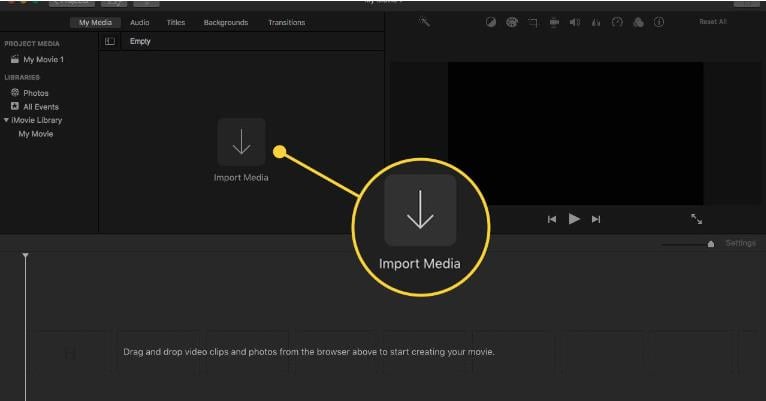
Task: Select the My Movie event
Action: coord(36,134)
